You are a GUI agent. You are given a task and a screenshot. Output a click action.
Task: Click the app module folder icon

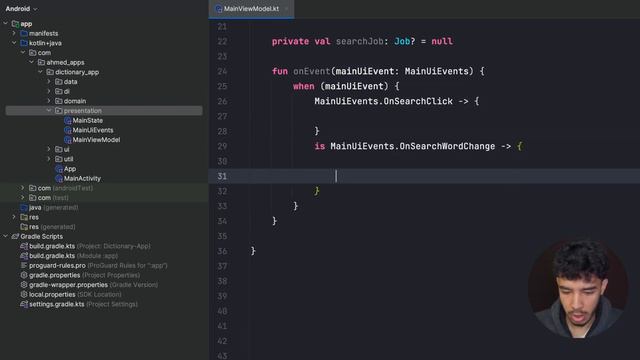pyautogui.click(x=15, y=24)
